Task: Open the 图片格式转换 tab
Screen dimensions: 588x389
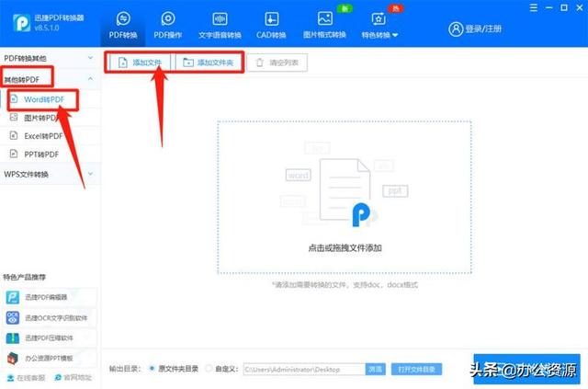Action: point(324,26)
